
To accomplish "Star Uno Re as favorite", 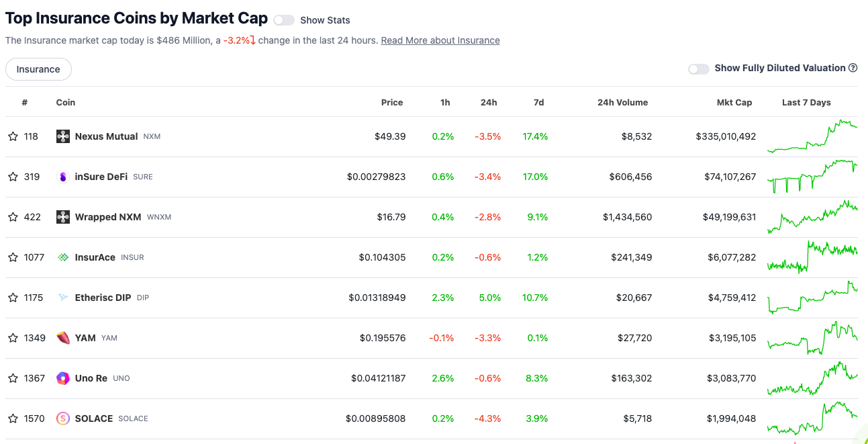I will [13, 378].
